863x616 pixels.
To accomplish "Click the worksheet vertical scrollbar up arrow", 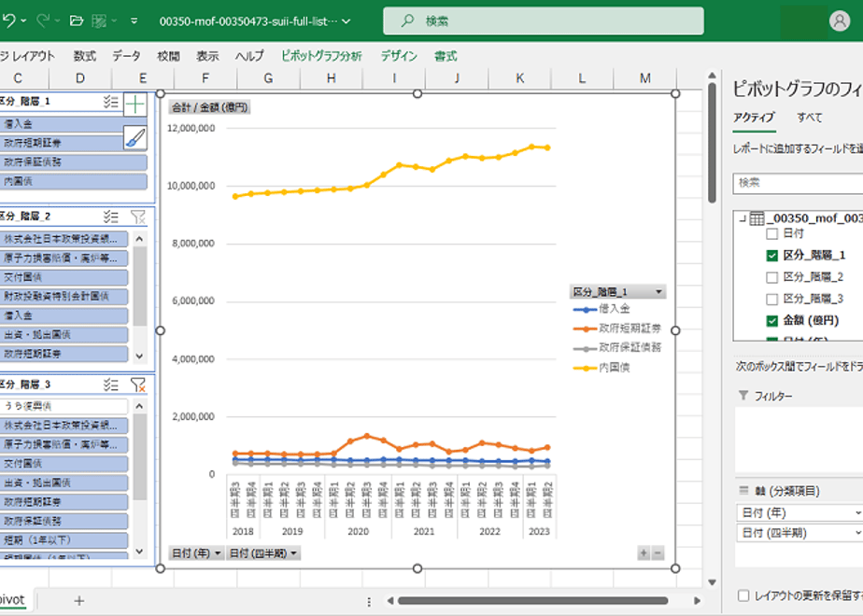I will (x=712, y=76).
